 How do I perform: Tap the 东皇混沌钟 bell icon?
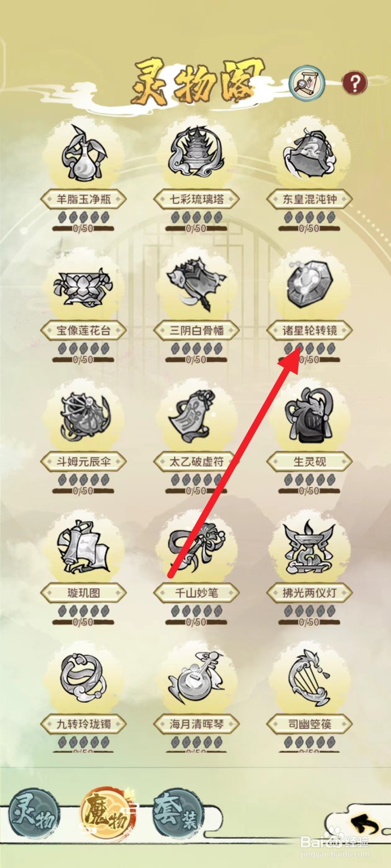310,154
